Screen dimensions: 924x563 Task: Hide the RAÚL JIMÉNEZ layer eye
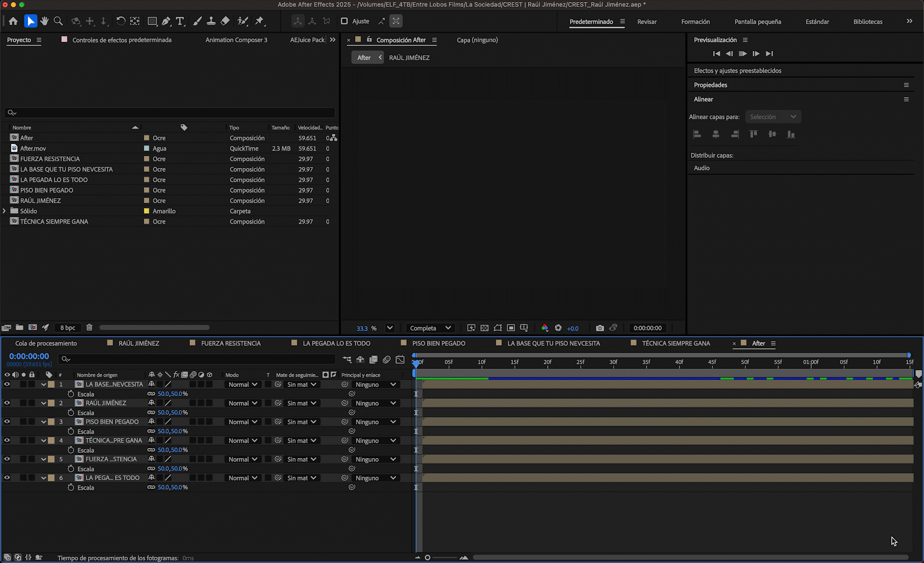point(7,403)
